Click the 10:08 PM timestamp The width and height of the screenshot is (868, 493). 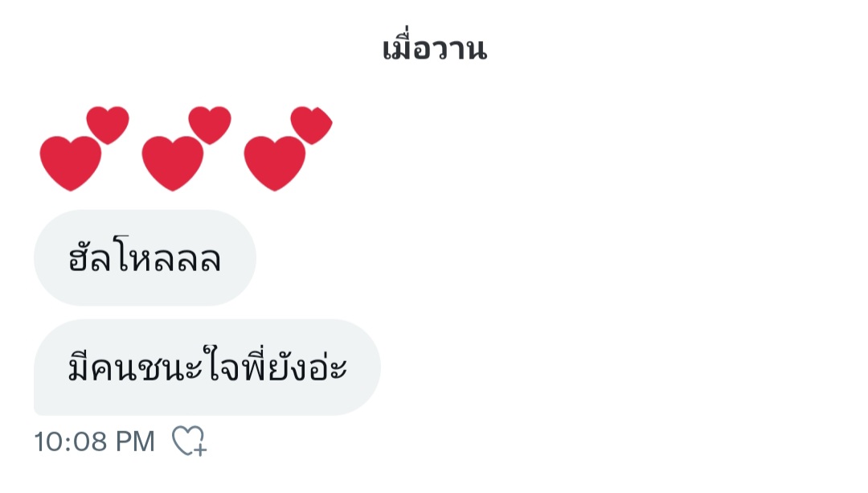pos(95,442)
